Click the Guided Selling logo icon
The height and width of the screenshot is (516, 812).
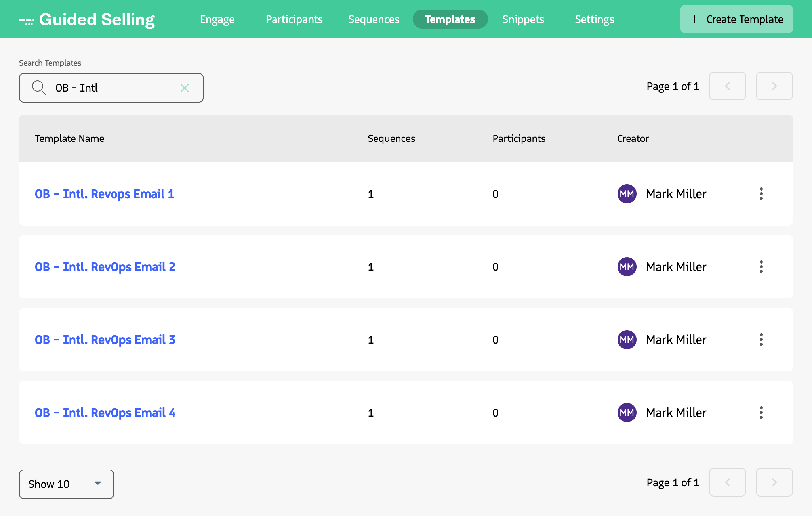(26, 19)
